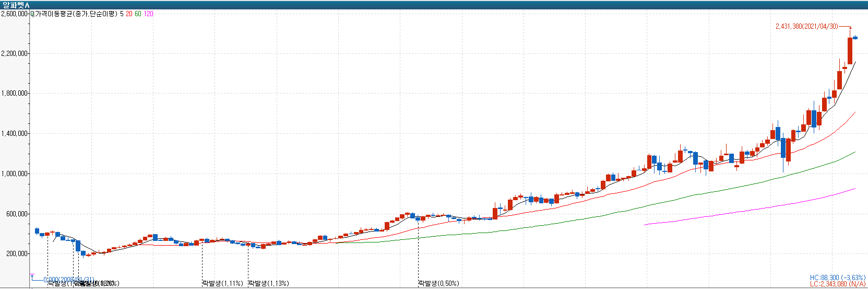
Task: Select the 5-period moving average value
Action: coord(122,14)
